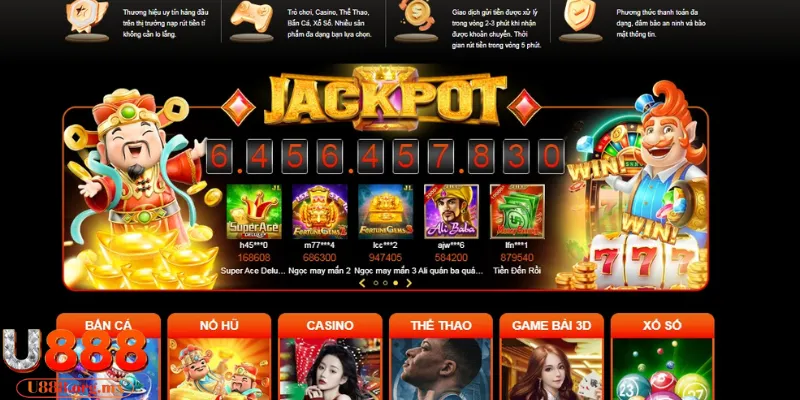Launch the Fortune Gems 2 slot icon
This screenshot has width=800, height=400.
coord(320,211)
